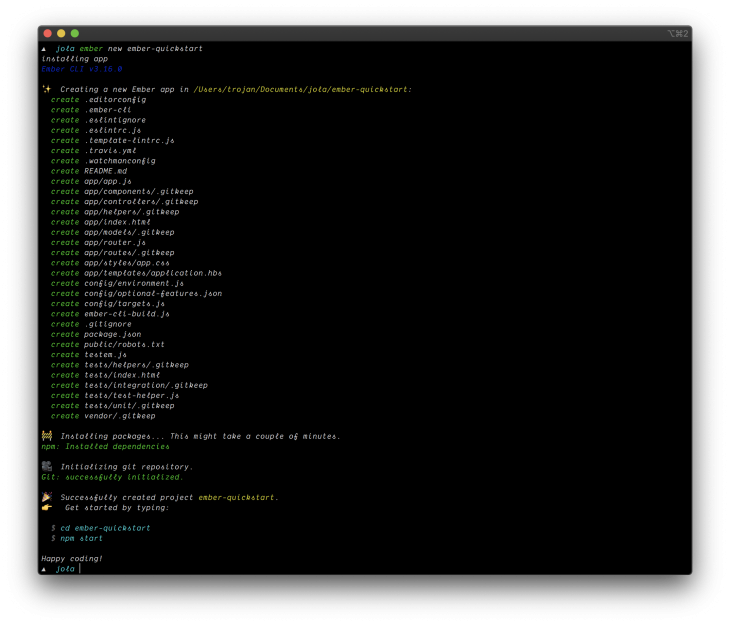This screenshot has width=730, height=625.
Task: Click the 'create .editorconfig' line
Action: pos(98,100)
